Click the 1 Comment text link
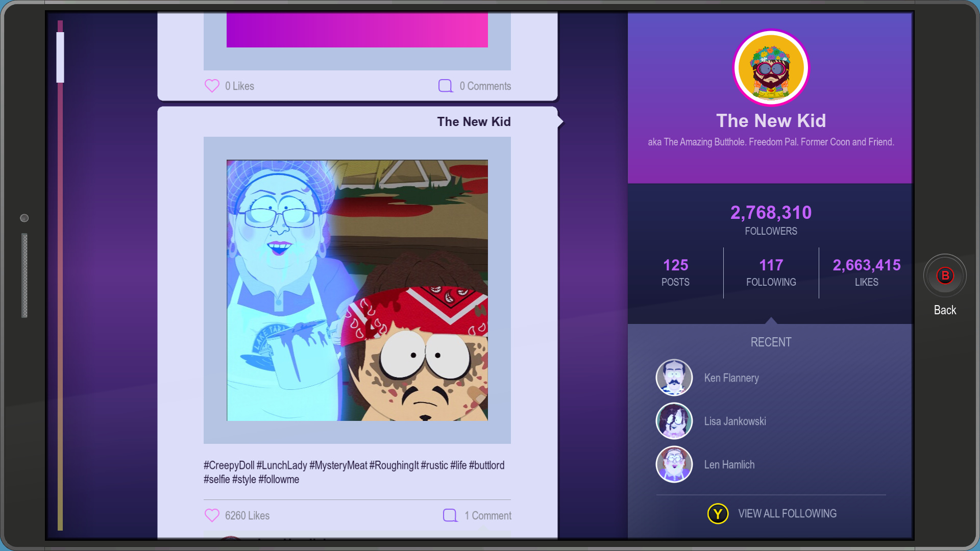The height and width of the screenshot is (551, 980). pyautogui.click(x=487, y=515)
